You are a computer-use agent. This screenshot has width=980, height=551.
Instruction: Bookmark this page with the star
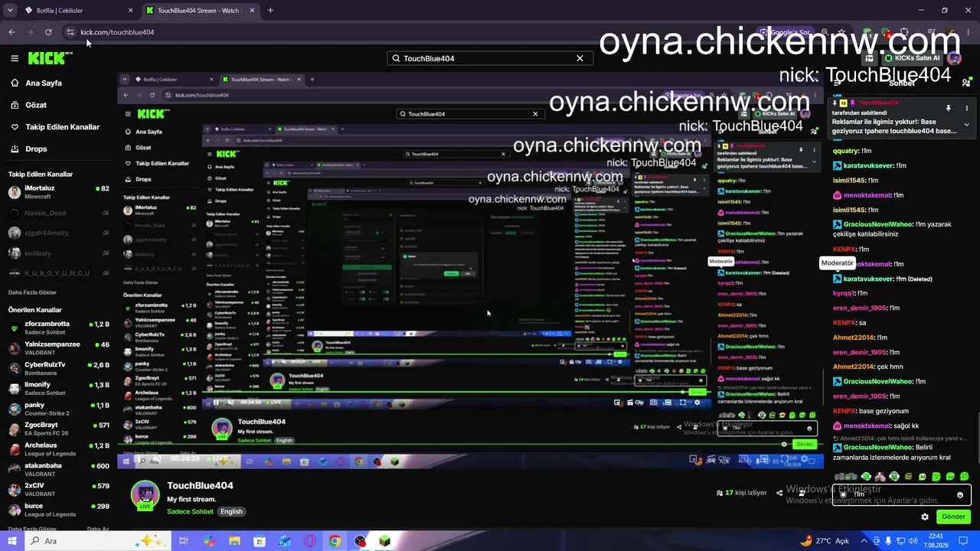point(841,32)
